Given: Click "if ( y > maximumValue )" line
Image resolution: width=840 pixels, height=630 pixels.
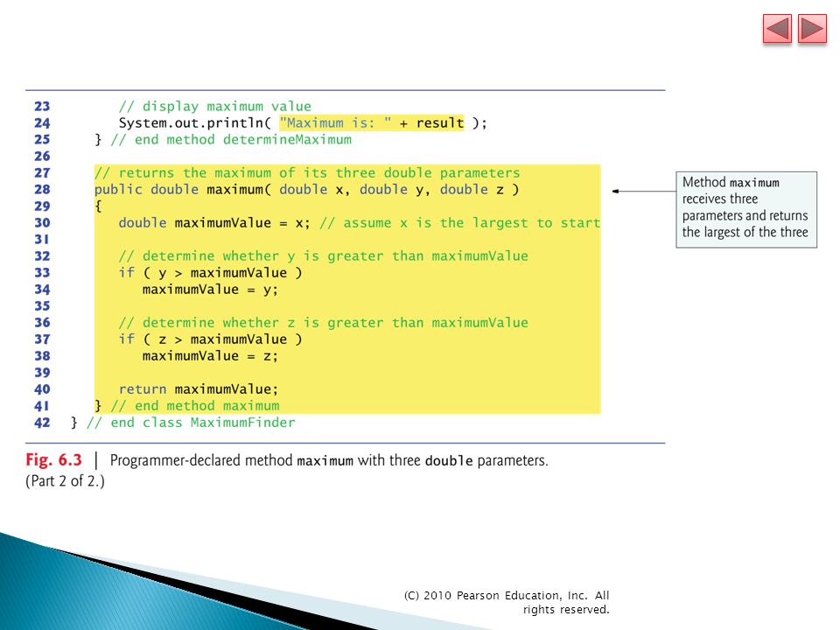Looking at the screenshot, I should pyautogui.click(x=210, y=273).
